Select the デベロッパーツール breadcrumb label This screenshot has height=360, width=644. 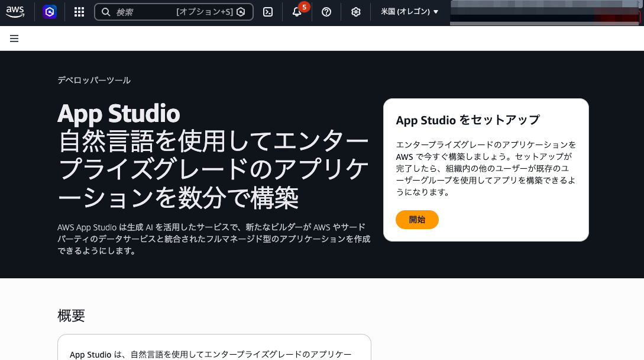94,80
